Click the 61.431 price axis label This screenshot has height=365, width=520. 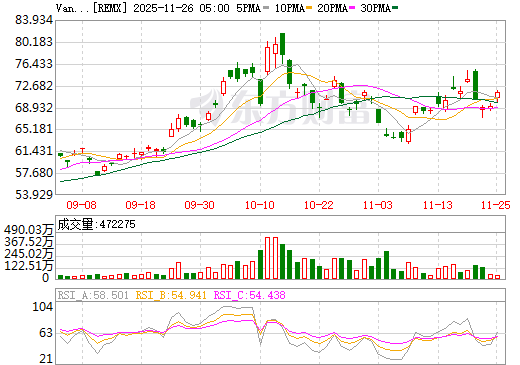pyautogui.click(x=34, y=151)
